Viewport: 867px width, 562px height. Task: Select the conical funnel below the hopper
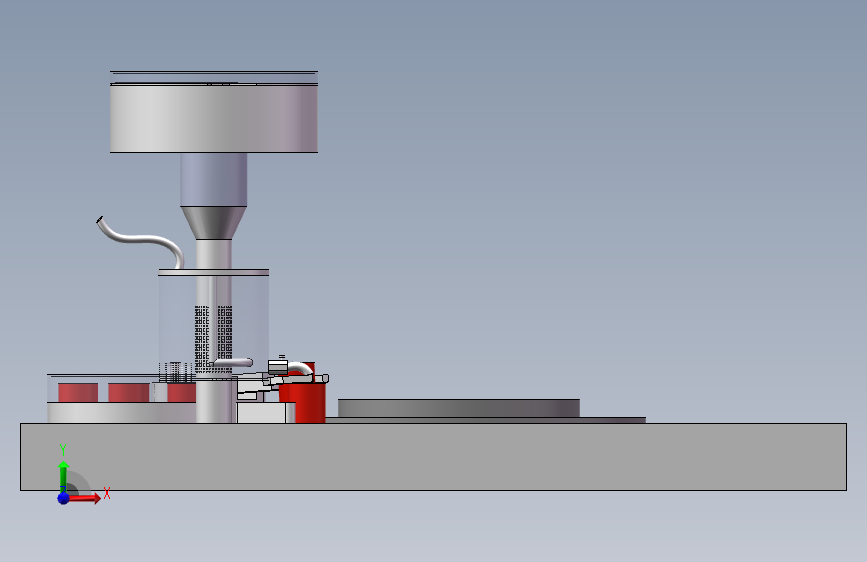[x=213, y=223]
